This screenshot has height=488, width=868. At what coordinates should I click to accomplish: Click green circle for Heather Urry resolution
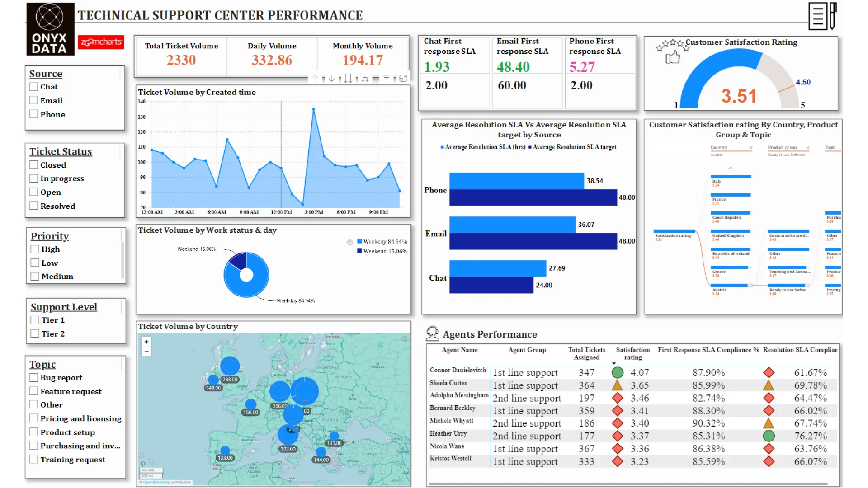(x=769, y=436)
